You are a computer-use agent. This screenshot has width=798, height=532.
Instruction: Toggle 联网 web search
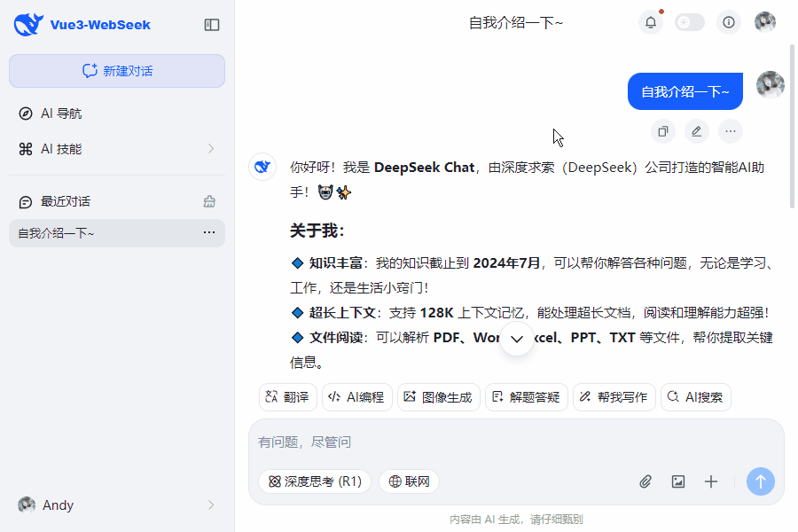point(409,481)
